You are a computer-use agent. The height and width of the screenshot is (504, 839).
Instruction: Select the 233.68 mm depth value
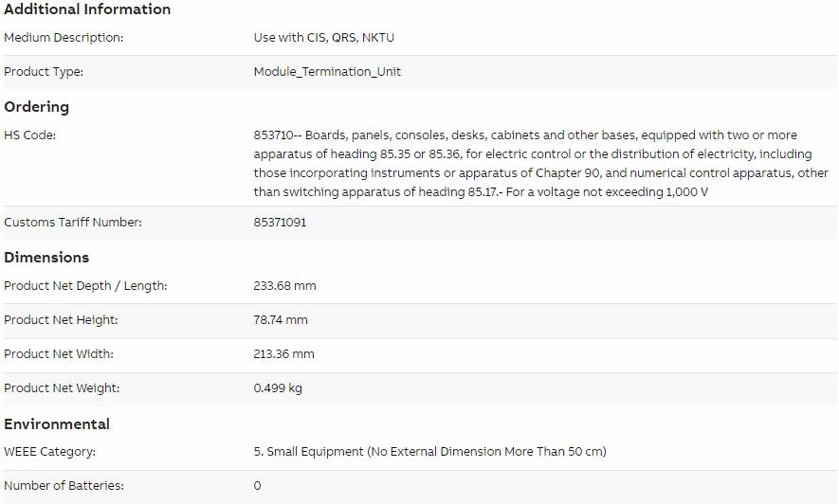[x=284, y=286]
